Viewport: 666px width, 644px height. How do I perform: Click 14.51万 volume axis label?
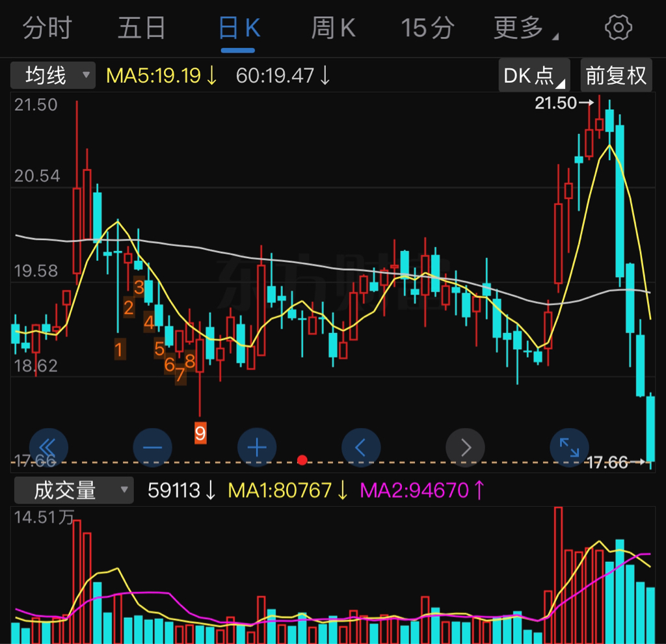coord(44,517)
